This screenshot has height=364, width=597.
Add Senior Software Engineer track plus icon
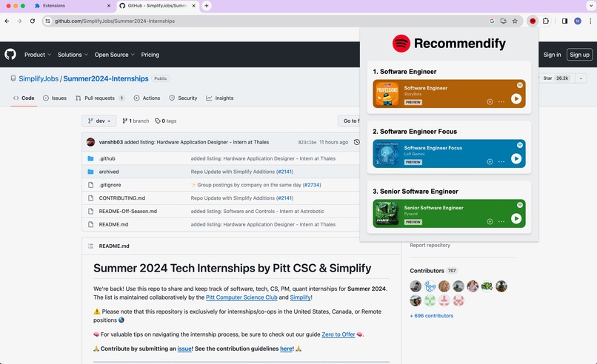coord(490,221)
